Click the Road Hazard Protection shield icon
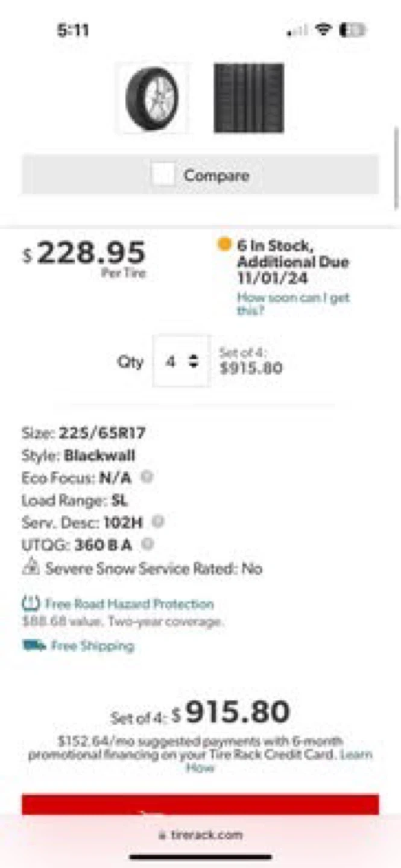Viewport: 401px width, 868px height. 30,603
